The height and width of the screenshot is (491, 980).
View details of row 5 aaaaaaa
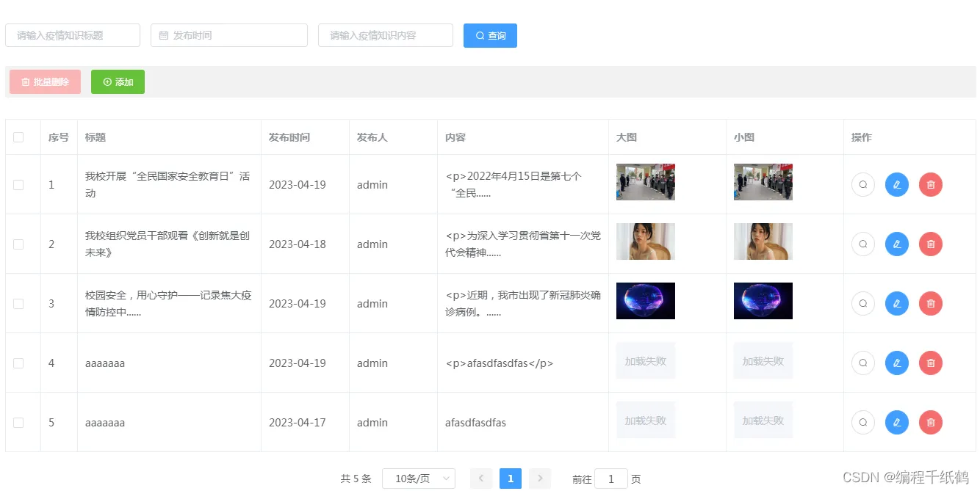click(862, 423)
